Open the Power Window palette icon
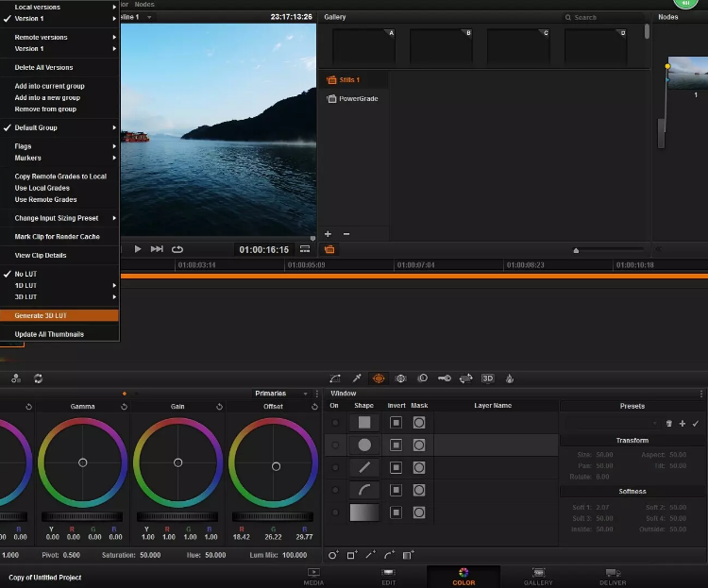Screen dimensions: 708x588 (x=379, y=378)
